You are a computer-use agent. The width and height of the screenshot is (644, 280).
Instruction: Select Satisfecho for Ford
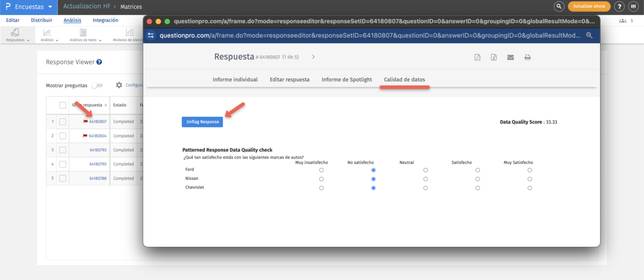478,170
